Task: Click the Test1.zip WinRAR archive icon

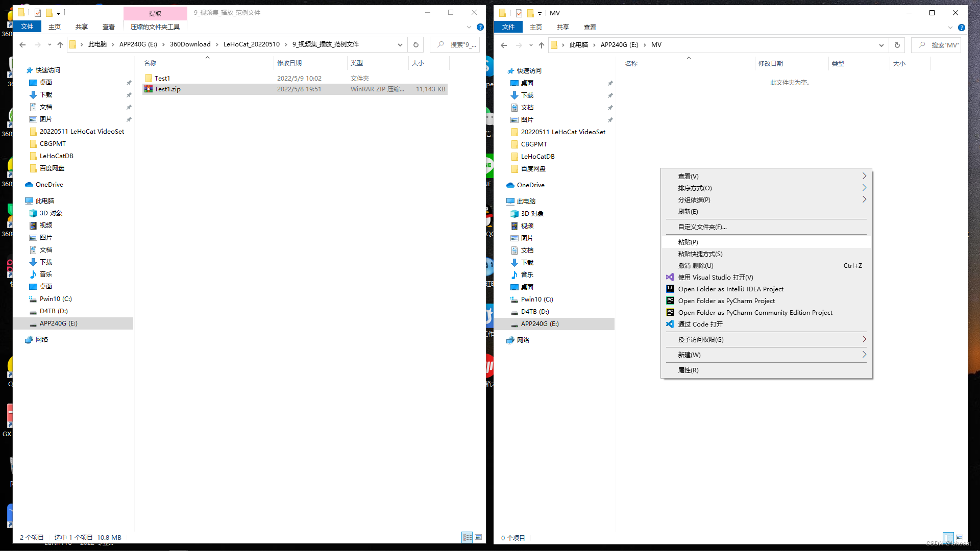Action: (x=149, y=89)
